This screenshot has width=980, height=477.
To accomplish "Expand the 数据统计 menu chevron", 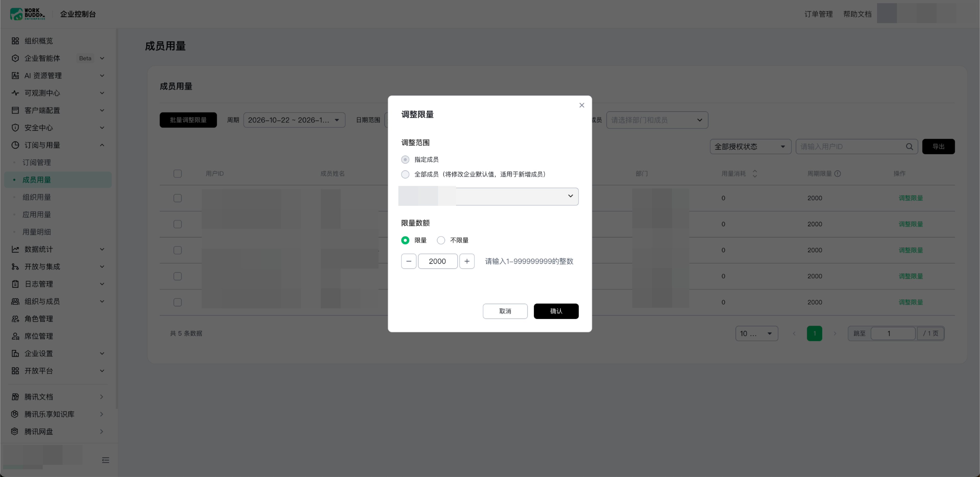I will pos(102,249).
